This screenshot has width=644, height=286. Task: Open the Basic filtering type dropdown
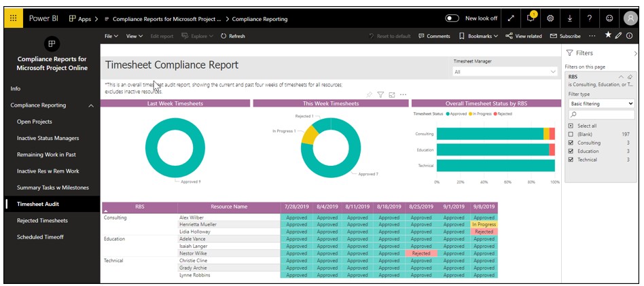coord(601,103)
